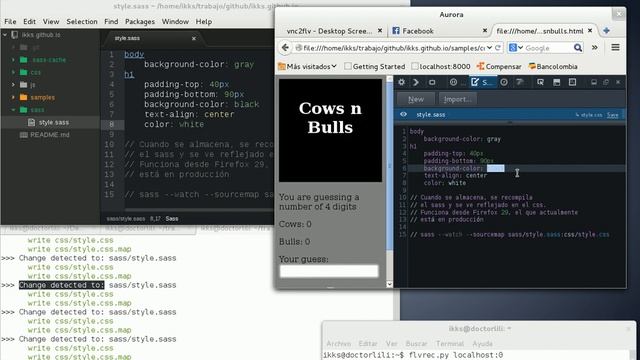Click sass/style.sass path in status bar
640x360 pixels.
(x=126, y=219)
